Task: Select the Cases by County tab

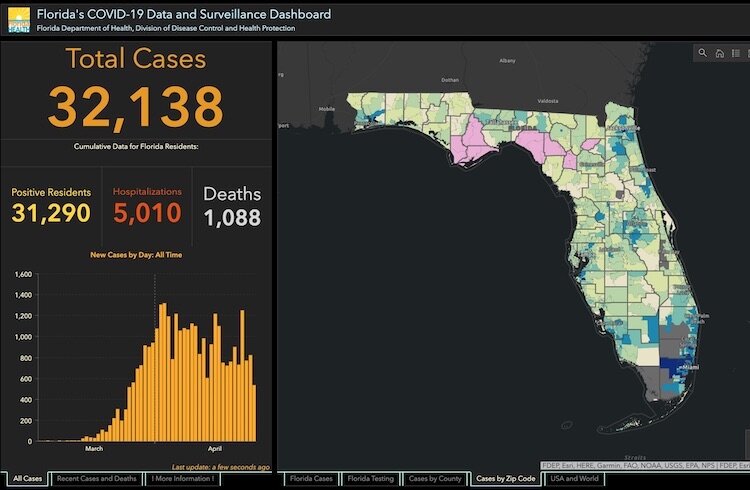Action: point(436,479)
